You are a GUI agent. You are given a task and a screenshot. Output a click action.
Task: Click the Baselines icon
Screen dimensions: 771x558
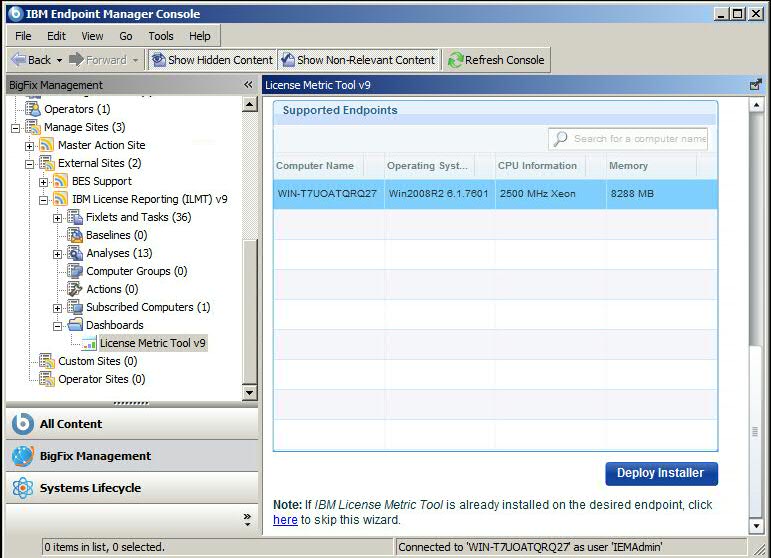(75, 235)
